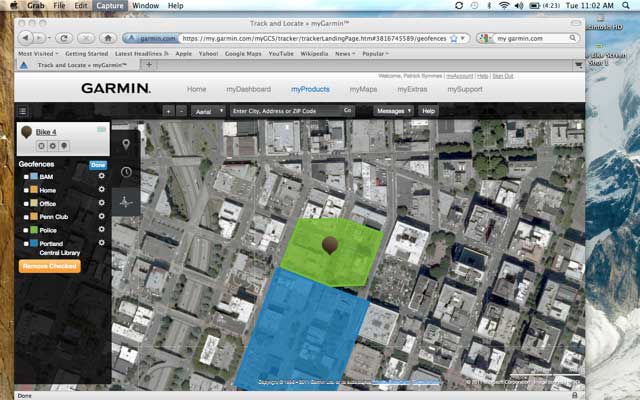Viewport: 640px width, 400px height.
Task: Open the sidebar list menu icon
Action: pos(23,111)
